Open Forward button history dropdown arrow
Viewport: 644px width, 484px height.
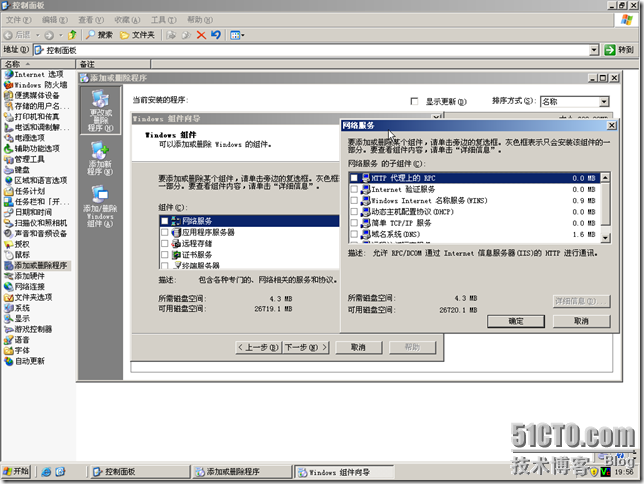[x=61, y=35]
